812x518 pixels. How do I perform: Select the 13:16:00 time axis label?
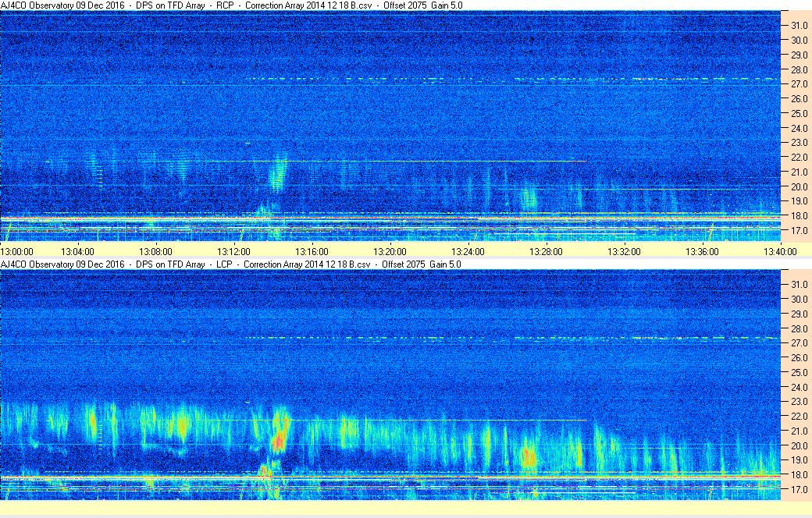tap(312, 252)
